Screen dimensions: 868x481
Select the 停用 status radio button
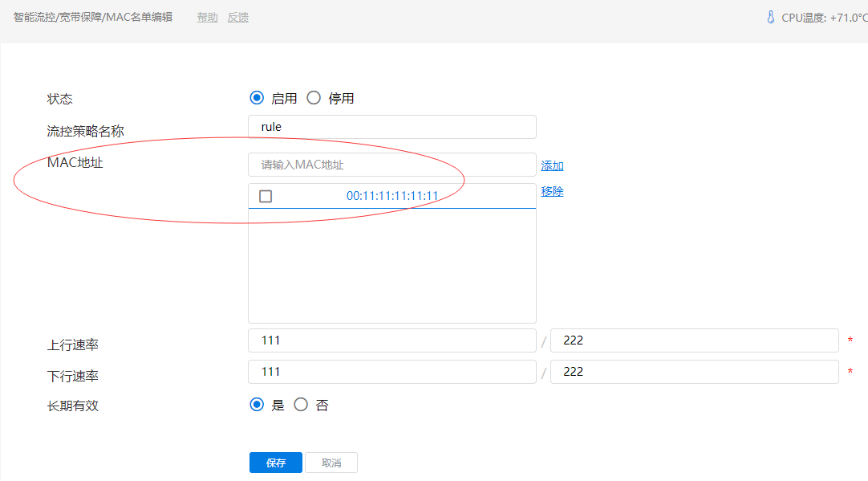tap(314, 98)
